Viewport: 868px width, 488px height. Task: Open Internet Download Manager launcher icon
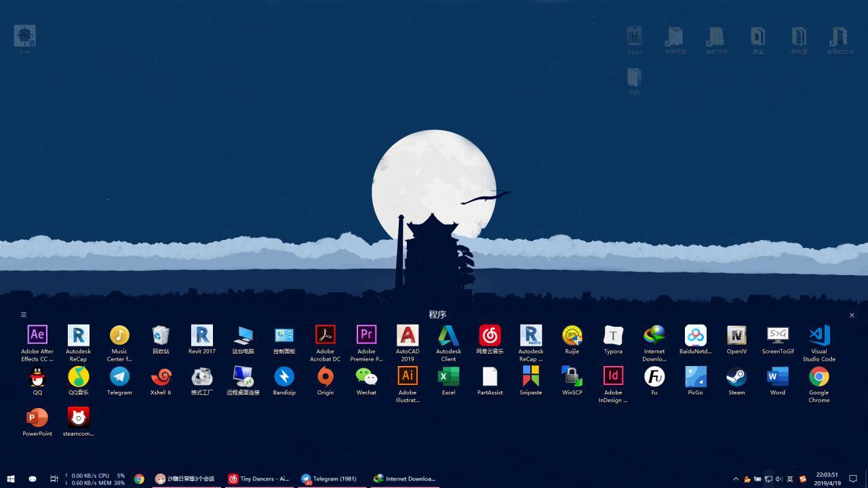(x=654, y=343)
